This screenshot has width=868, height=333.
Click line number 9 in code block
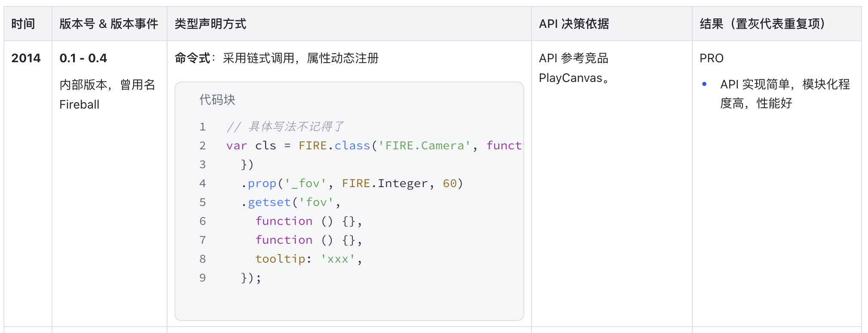click(x=202, y=278)
